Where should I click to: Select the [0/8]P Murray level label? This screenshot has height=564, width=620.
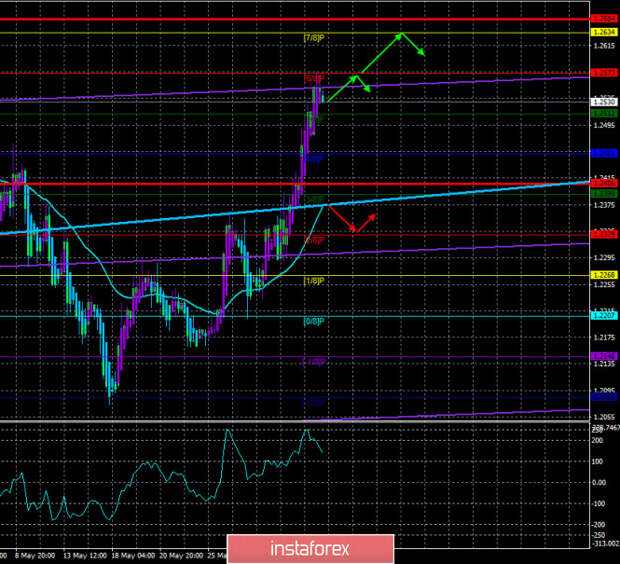point(314,321)
